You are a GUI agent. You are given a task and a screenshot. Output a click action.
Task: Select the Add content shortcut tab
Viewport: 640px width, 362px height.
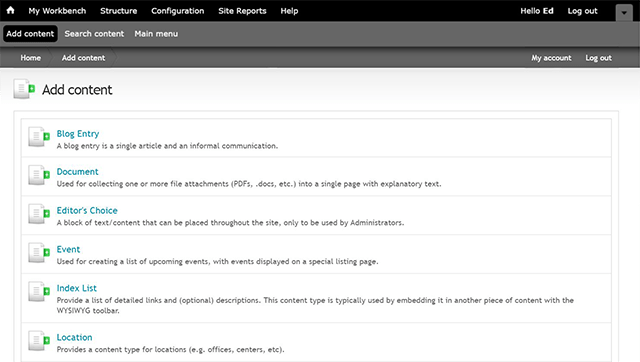click(30, 34)
